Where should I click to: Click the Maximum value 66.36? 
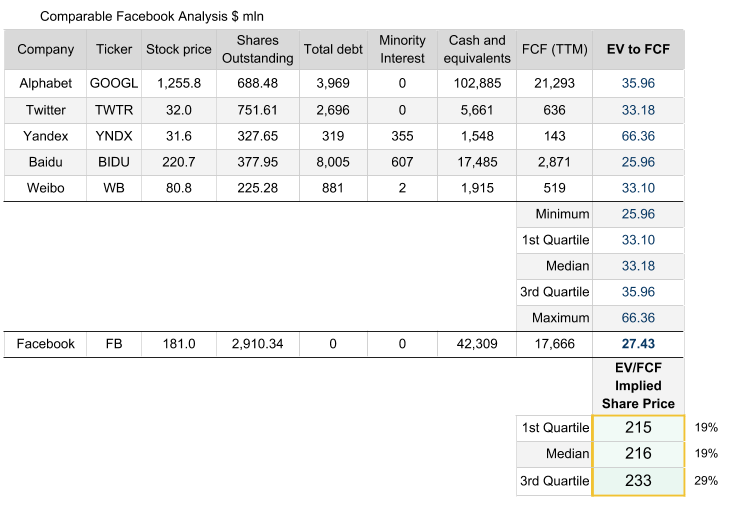coord(637,318)
